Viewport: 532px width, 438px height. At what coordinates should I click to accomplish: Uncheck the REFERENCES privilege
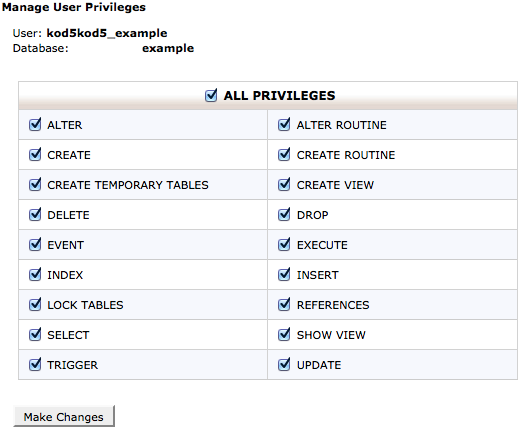coord(284,305)
